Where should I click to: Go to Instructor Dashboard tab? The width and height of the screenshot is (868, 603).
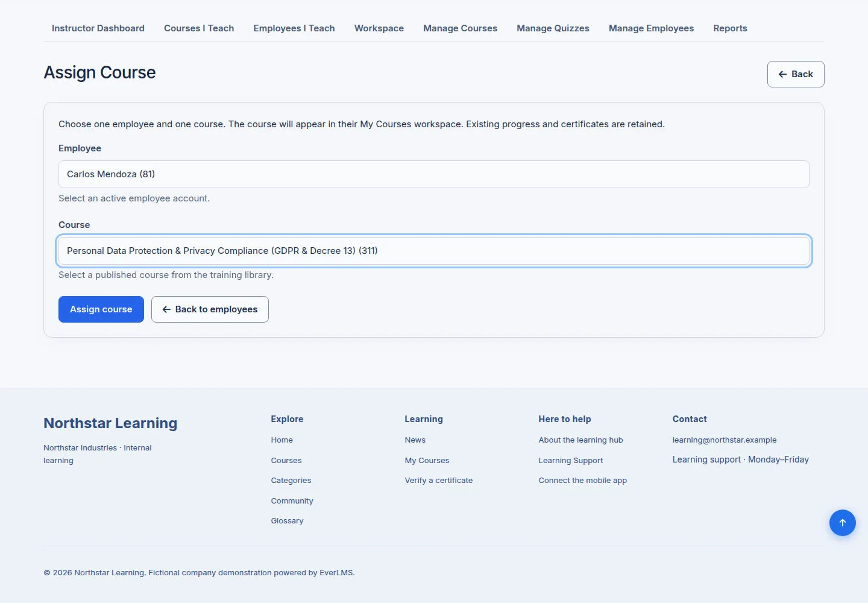[98, 28]
